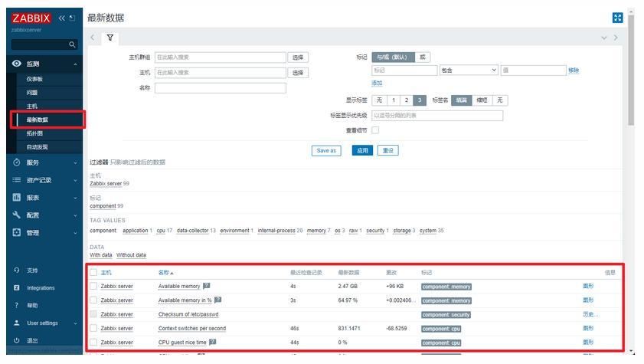
Task: Click the Save as button
Action: pyautogui.click(x=326, y=150)
